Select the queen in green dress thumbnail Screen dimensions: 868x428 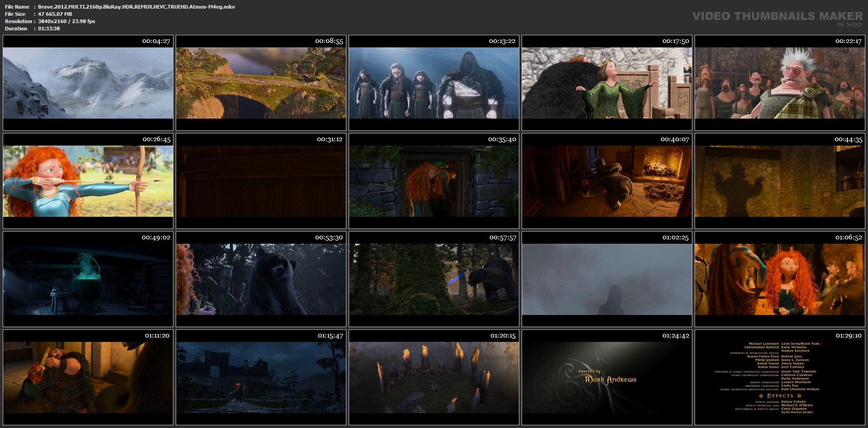[x=607, y=83]
